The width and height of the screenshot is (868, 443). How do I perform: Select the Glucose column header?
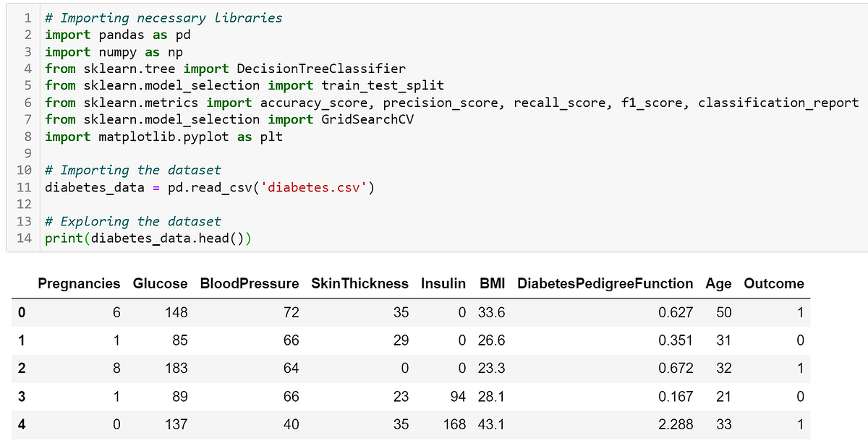click(160, 283)
